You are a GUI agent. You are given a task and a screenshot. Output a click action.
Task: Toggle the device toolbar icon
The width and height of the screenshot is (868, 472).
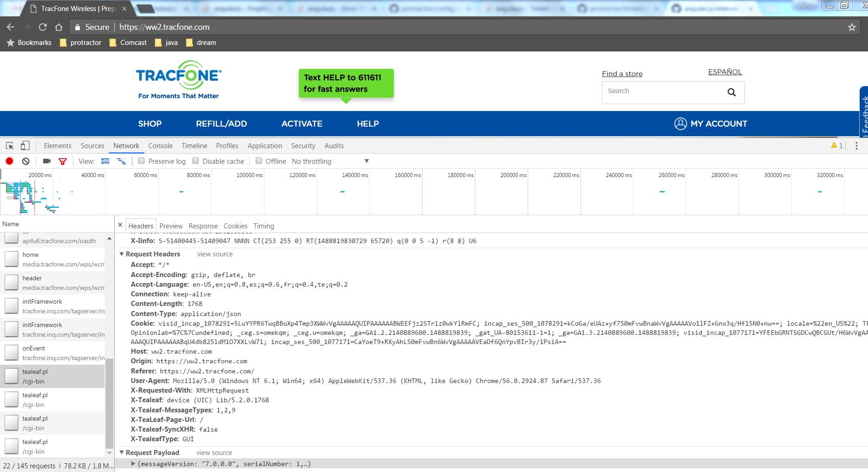25,145
